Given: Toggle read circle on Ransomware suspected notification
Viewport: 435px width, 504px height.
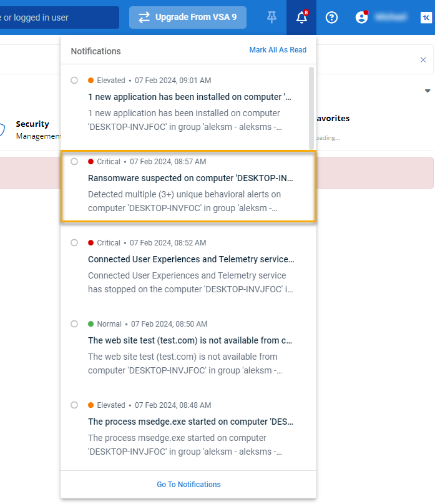Looking at the screenshot, I should pyautogui.click(x=74, y=162).
